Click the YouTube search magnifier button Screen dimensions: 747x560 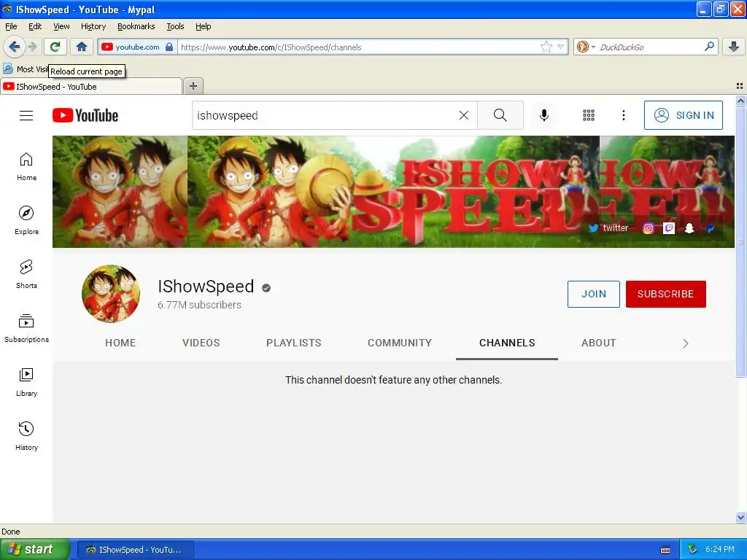pyautogui.click(x=500, y=115)
